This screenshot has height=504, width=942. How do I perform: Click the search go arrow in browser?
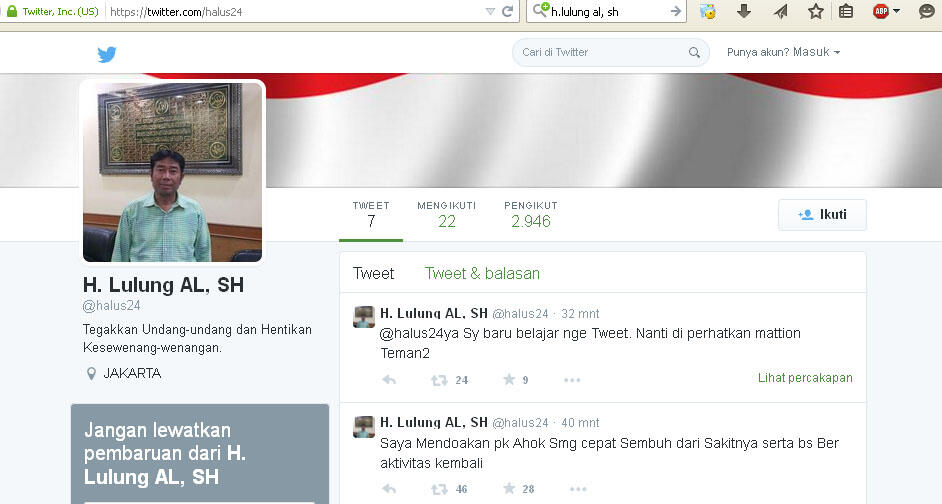pos(676,11)
